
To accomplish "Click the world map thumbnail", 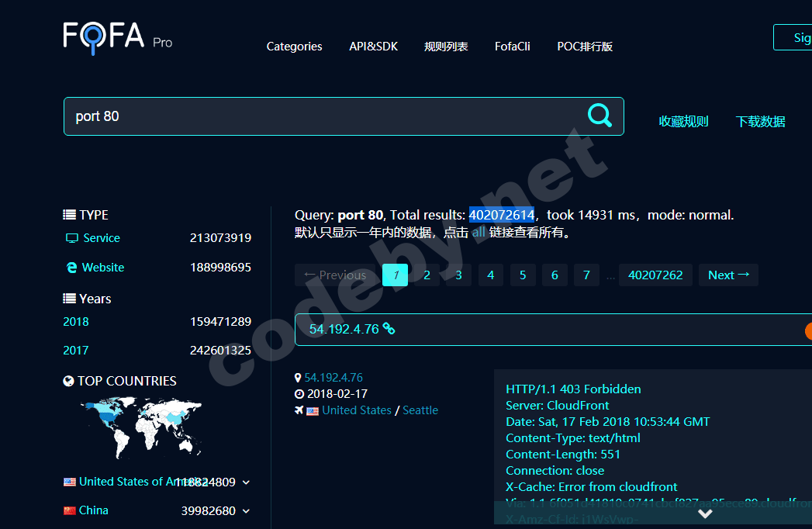I will [140, 428].
